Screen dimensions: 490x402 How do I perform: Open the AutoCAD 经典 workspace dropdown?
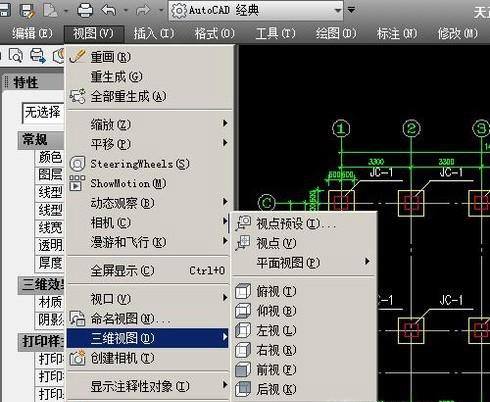[x=256, y=11]
